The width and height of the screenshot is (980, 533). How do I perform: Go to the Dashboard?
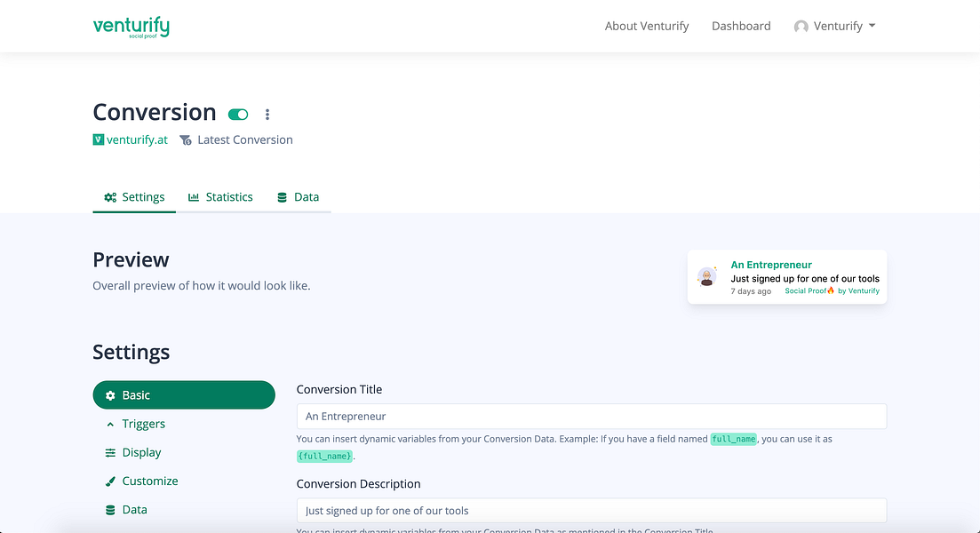point(741,26)
